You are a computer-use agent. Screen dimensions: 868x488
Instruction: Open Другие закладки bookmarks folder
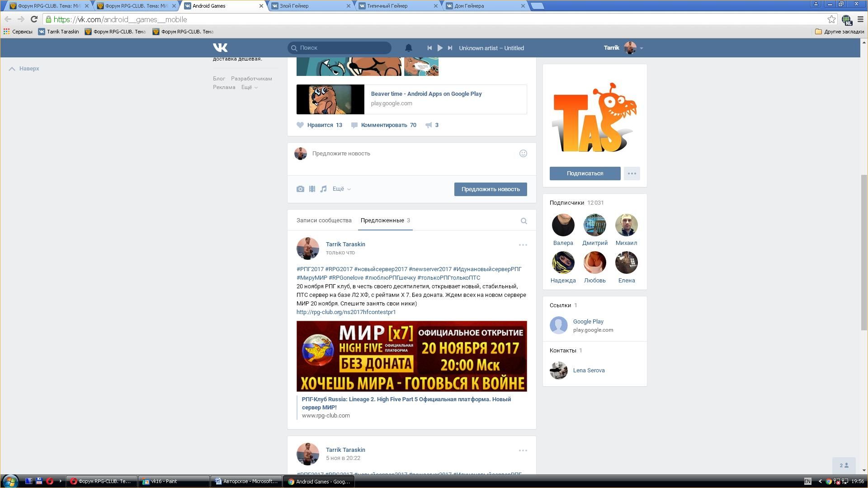840,32
